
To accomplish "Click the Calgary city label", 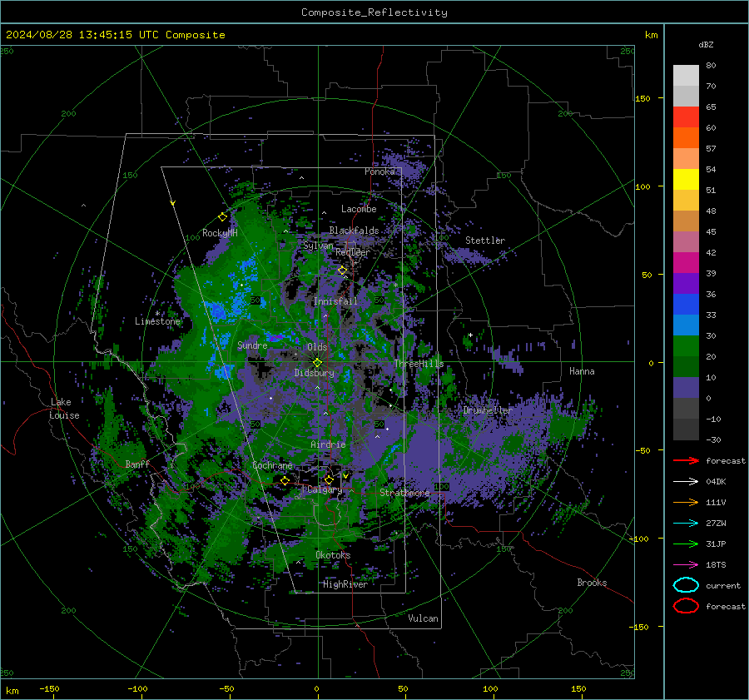I will [x=325, y=489].
